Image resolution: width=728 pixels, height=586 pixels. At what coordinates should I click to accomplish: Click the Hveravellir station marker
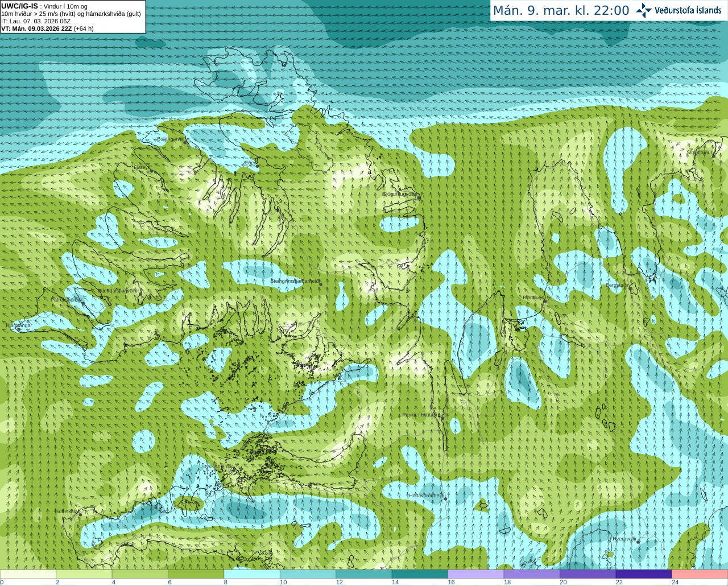click(638, 542)
